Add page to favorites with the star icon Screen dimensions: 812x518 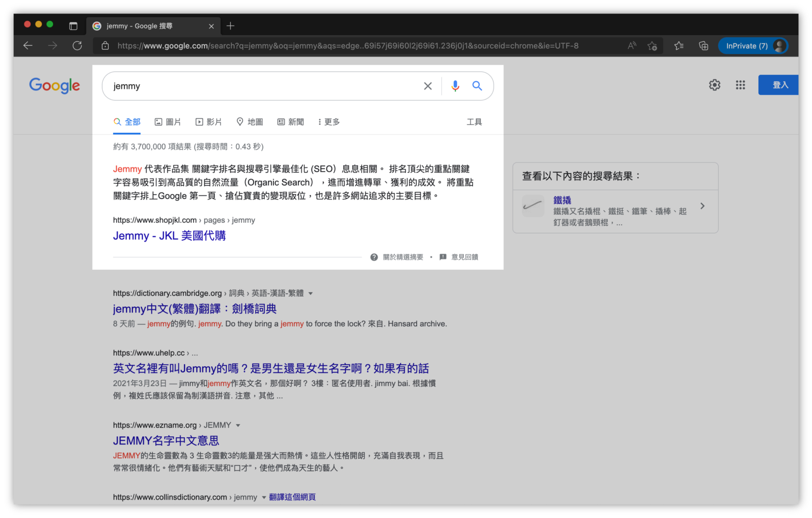click(652, 46)
